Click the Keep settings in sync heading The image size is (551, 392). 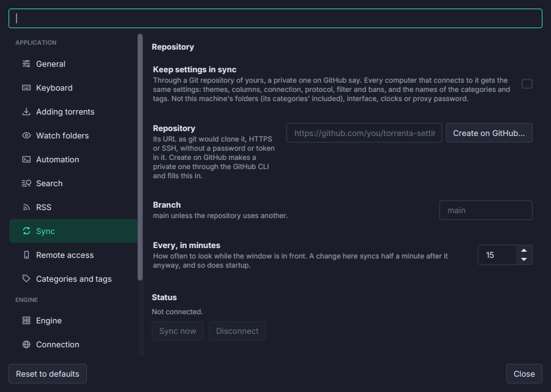tap(195, 69)
